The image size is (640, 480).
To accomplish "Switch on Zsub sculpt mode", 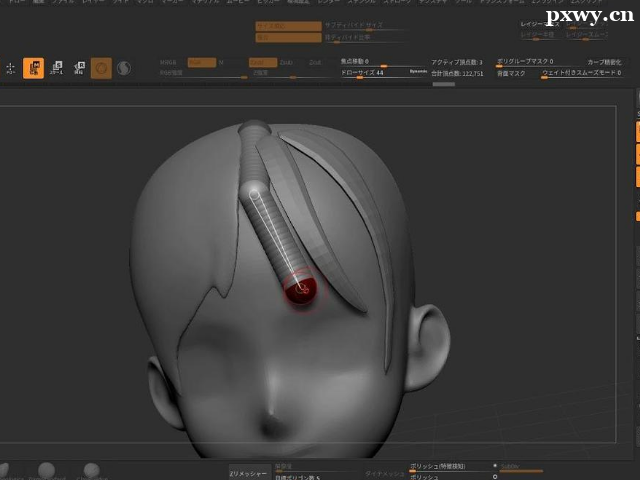I will coord(288,62).
